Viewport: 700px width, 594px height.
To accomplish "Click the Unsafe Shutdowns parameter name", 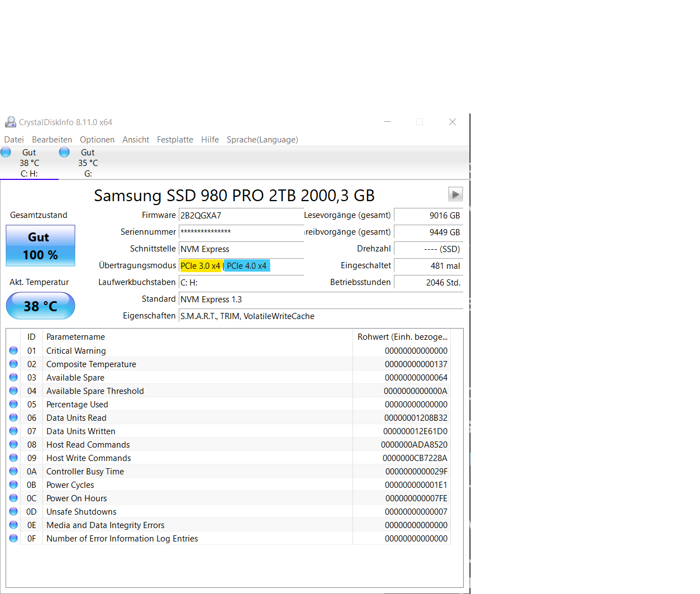I will (82, 512).
